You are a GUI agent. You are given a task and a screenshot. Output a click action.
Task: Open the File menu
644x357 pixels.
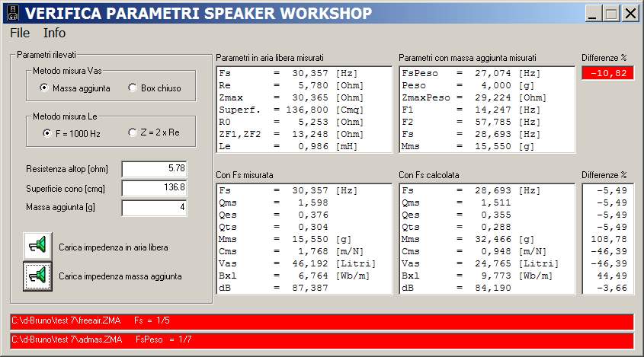(20, 33)
